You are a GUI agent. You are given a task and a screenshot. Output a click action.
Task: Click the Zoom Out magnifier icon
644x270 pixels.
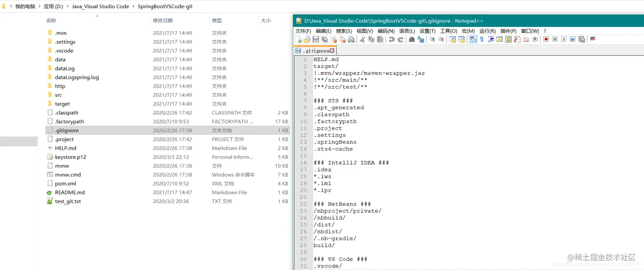[x=441, y=39]
